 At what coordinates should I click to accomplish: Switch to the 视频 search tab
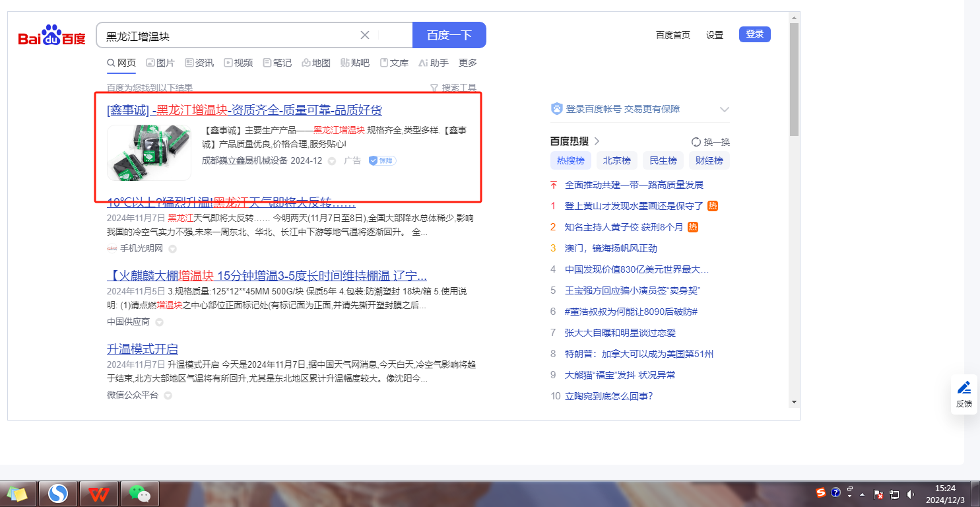238,63
